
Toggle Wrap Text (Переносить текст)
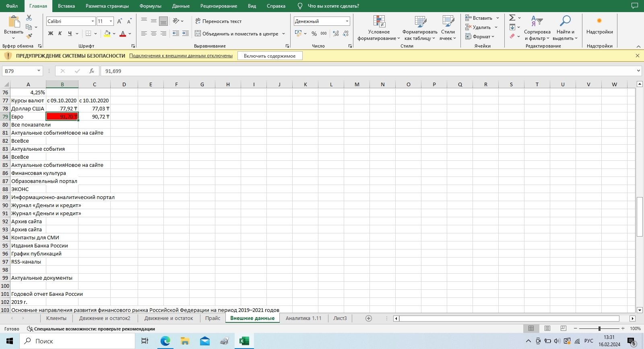[218, 21]
